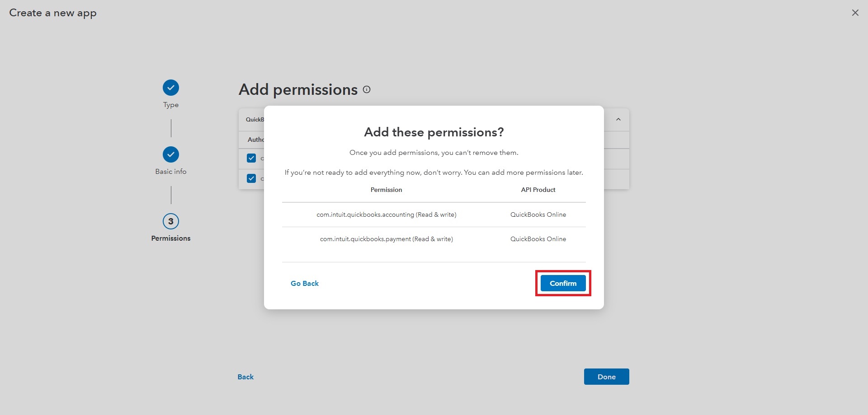The width and height of the screenshot is (868, 415).
Task: Click the Permission column header
Action: [386, 190]
